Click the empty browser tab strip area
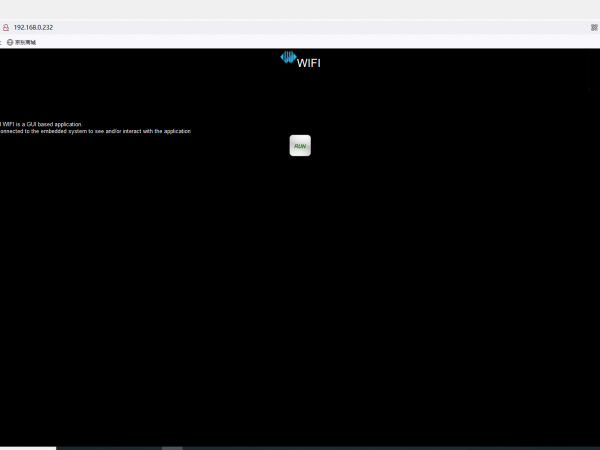The width and height of the screenshot is (600, 450). click(300, 9)
